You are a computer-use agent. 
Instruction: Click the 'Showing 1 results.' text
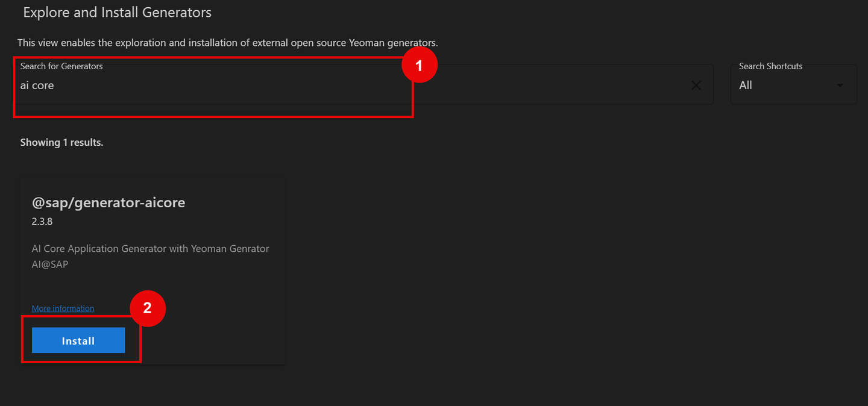point(61,143)
